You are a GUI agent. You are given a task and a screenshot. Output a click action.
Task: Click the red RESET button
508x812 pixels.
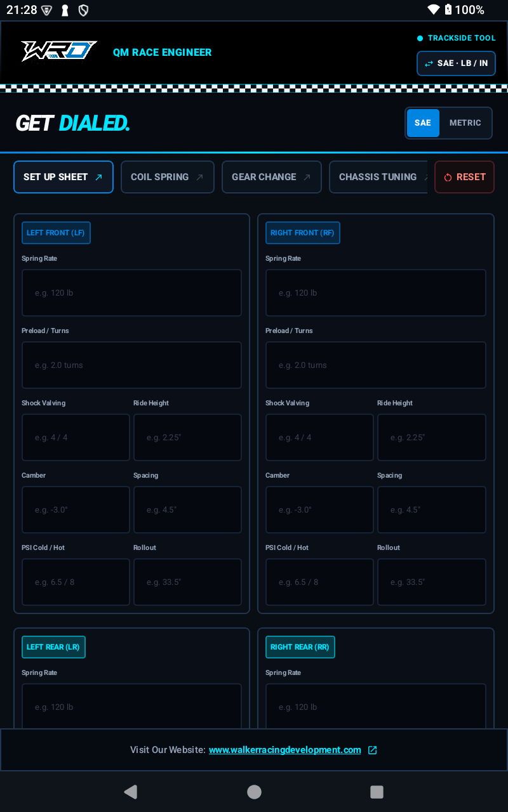point(464,177)
